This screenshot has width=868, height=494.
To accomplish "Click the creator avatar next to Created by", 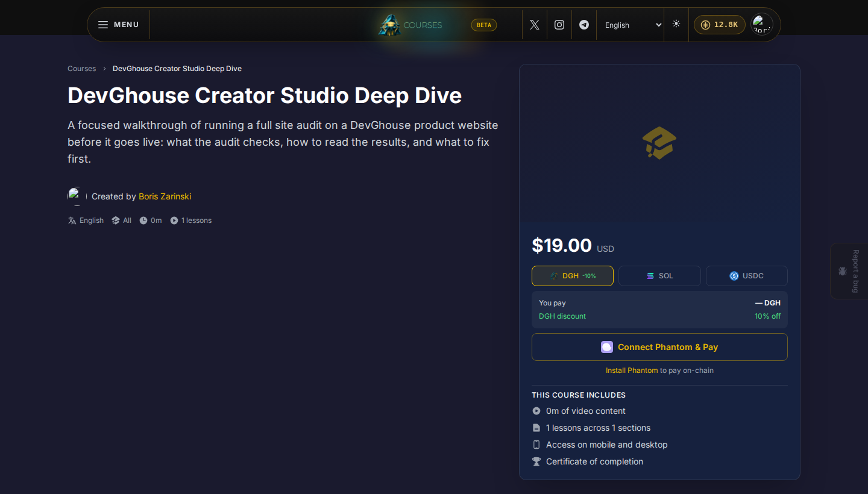I will (77, 196).
